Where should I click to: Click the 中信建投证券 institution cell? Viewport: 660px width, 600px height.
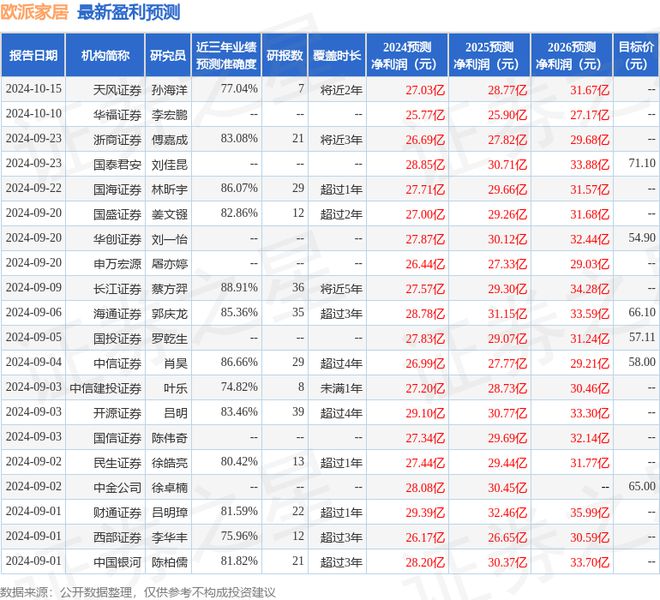click(x=105, y=388)
